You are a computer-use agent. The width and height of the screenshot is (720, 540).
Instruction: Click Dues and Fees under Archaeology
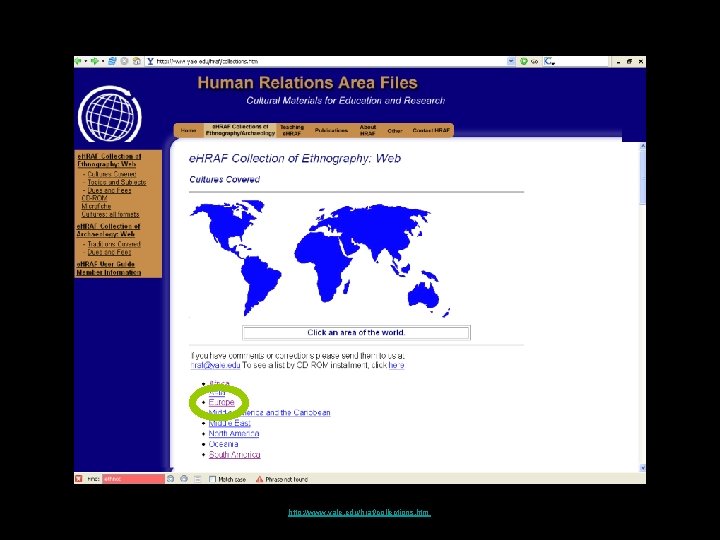click(109, 252)
